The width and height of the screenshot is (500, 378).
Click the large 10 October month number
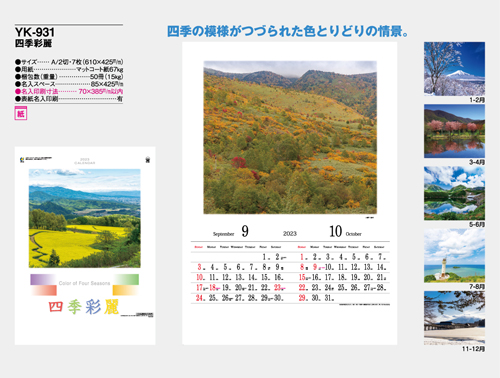click(336, 231)
